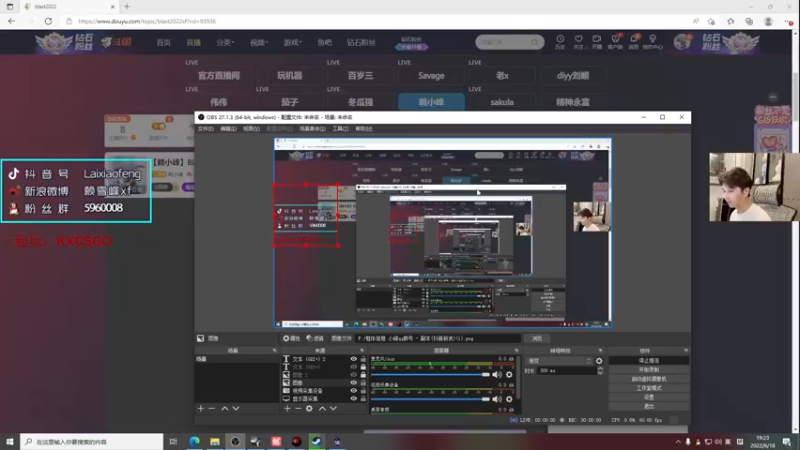Open OBS 帮助 (Help) menu
Image resolution: width=800 pixels, height=450 pixels.
tap(364, 129)
